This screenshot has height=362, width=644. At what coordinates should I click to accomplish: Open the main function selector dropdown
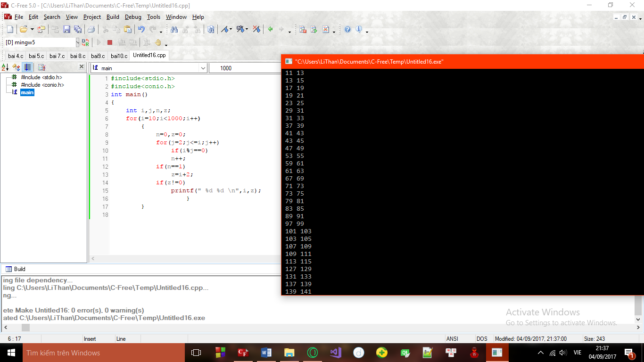tap(203, 68)
